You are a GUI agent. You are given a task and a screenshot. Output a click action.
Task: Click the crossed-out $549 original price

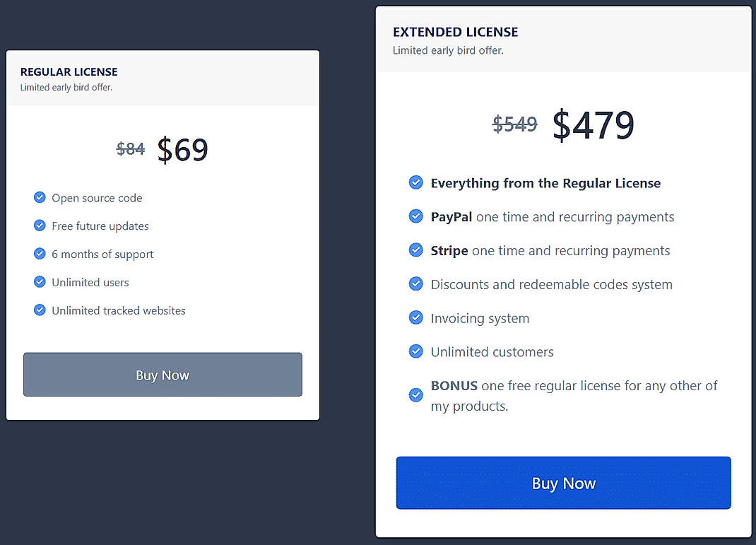click(514, 124)
